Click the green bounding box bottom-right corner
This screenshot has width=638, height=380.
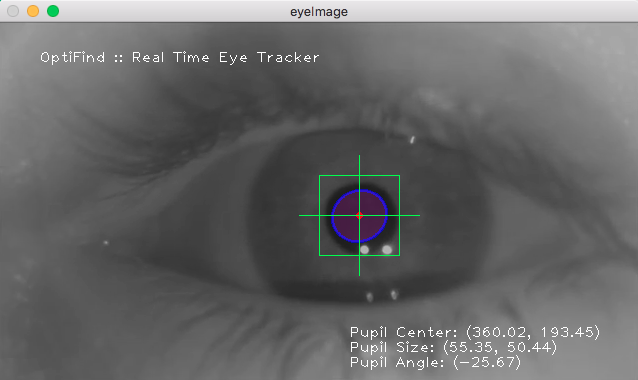click(399, 255)
